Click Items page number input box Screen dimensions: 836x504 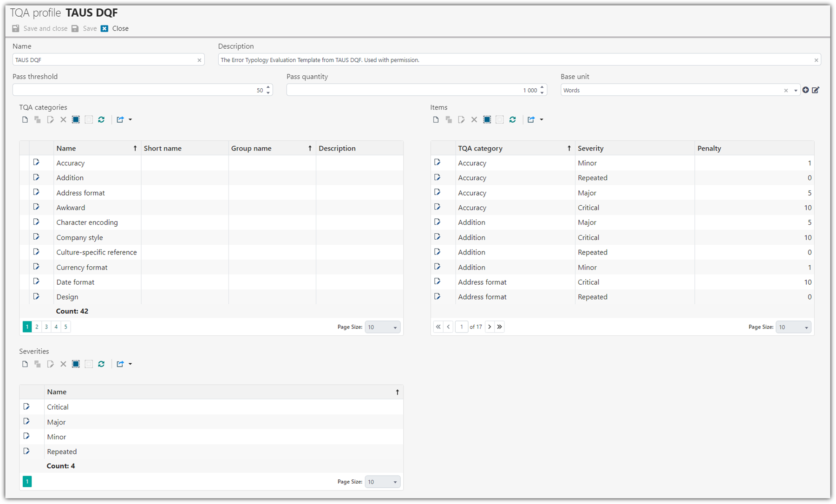461,327
